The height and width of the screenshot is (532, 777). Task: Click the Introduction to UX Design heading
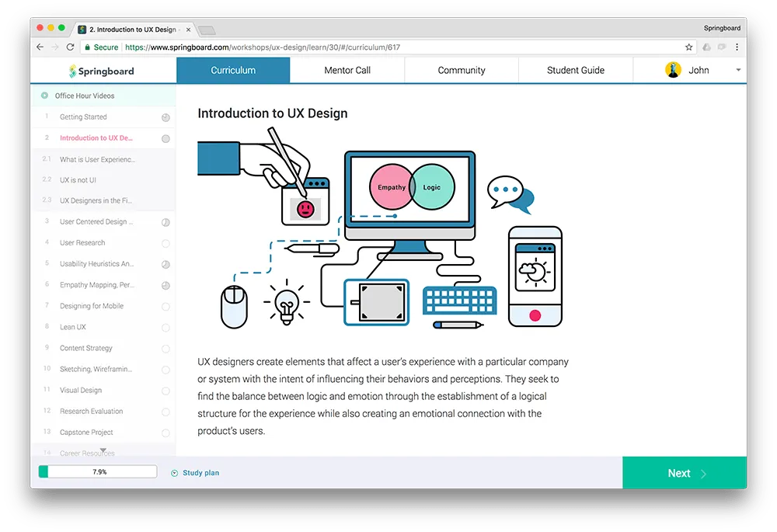coord(273,113)
